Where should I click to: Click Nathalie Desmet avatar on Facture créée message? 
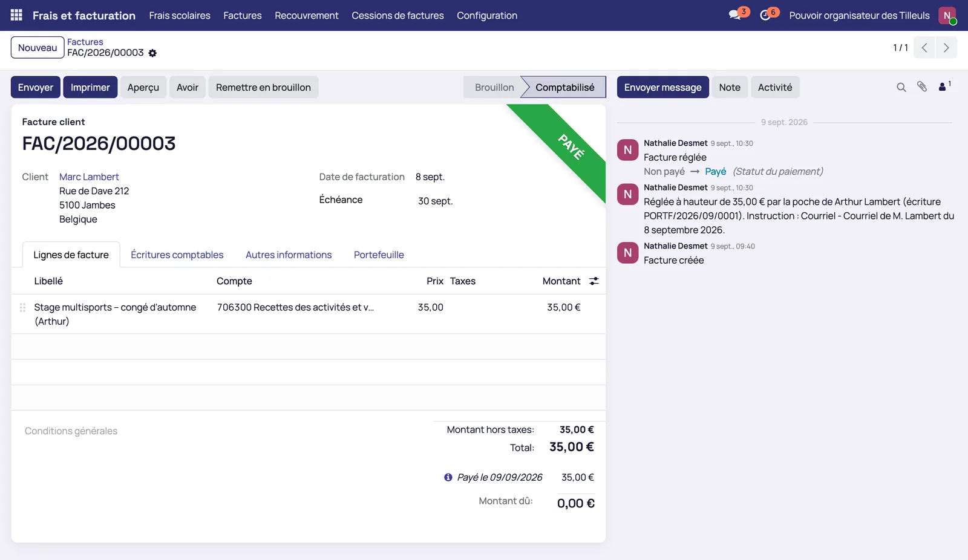point(628,253)
